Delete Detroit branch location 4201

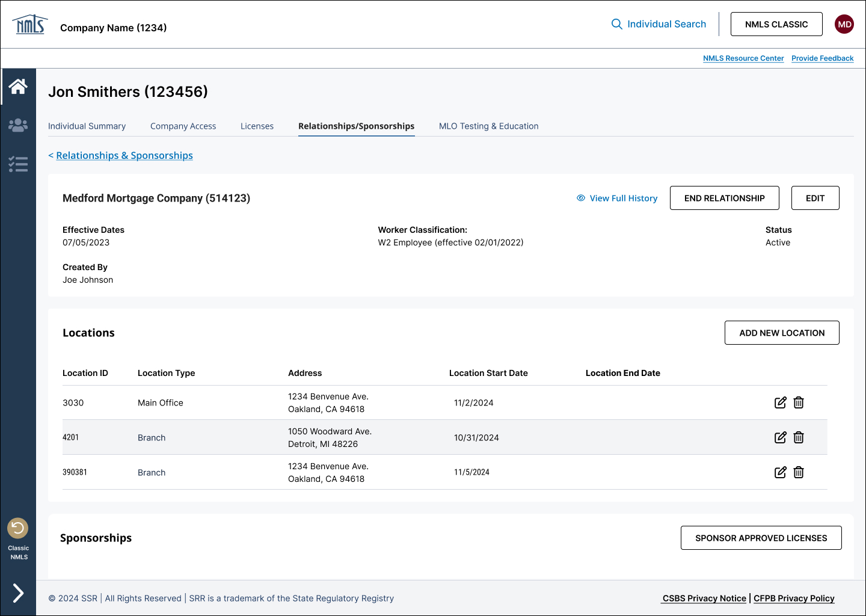pyautogui.click(x=799, y=437)
